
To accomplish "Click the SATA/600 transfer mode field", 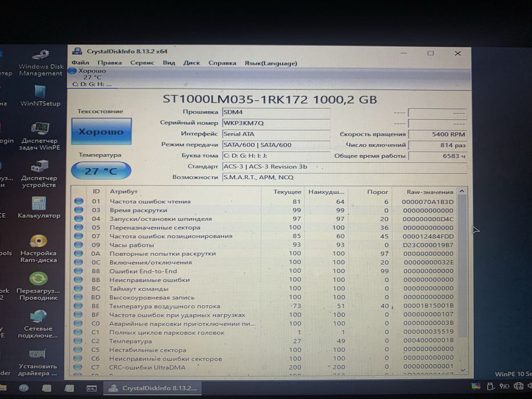I will [276, 145].
